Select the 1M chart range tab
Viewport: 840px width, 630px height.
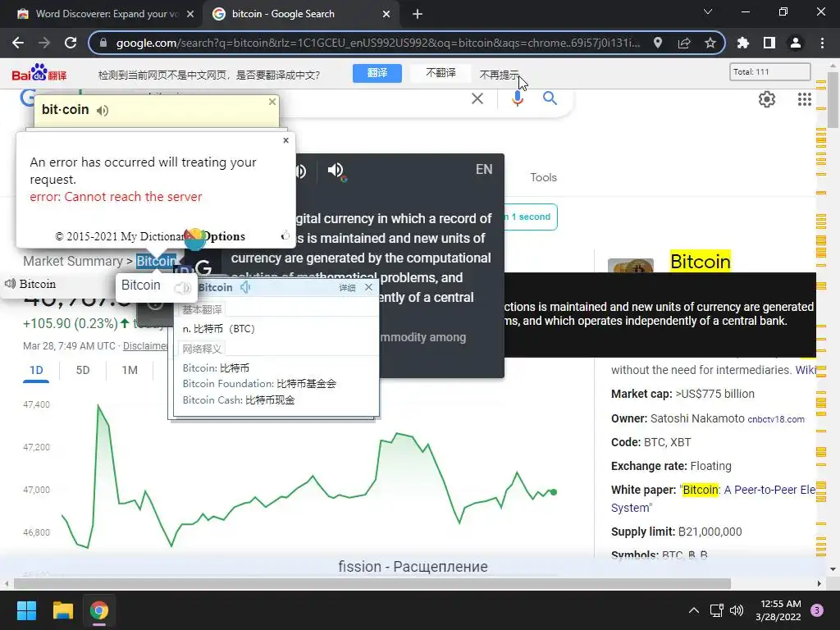pyautogui.click(x=130, y=370)
